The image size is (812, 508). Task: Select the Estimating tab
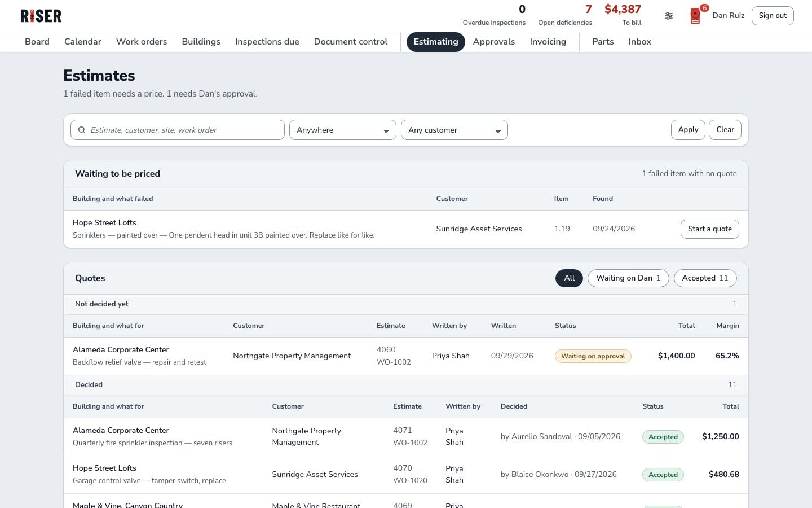[436, 42]
